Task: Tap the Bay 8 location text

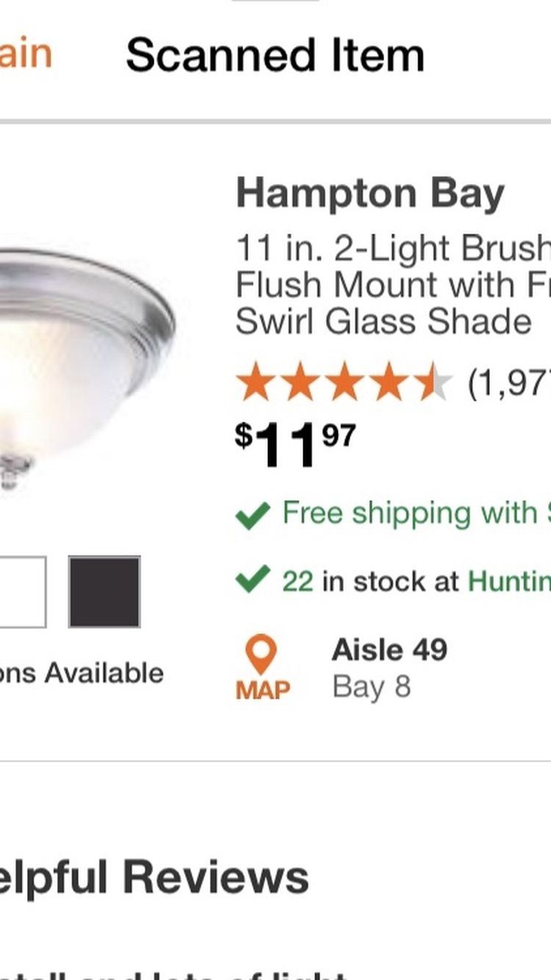Action: pyautogui.click(x=371, y=688)
